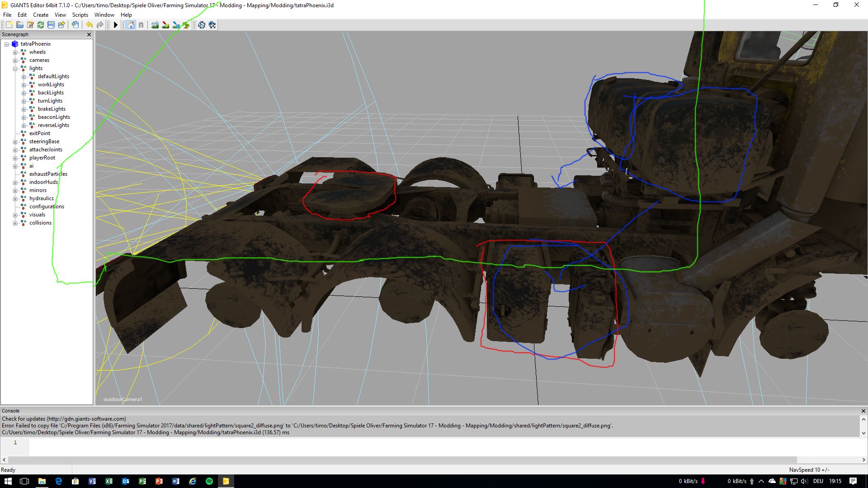This screenshot has height=488, width=868.
Task: Select the terrain sculpt mode icon
Action: point(155,25)
